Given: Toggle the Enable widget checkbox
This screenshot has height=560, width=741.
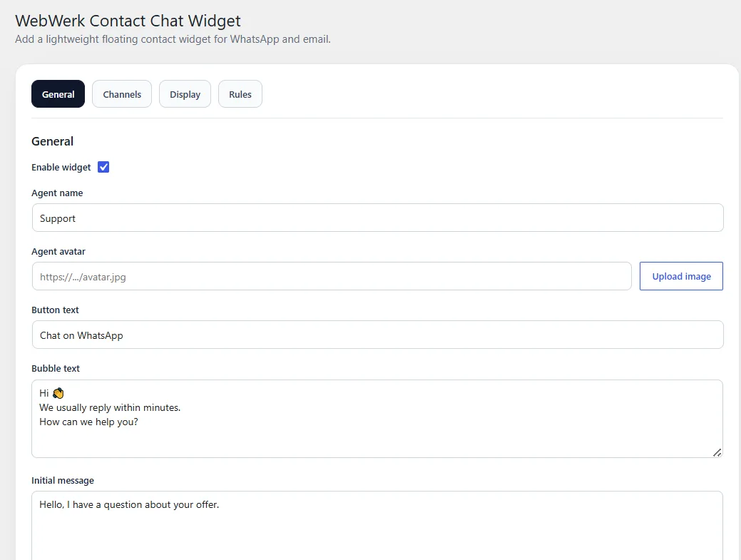Looking at the screenshot, I should (x=103, y=168).
